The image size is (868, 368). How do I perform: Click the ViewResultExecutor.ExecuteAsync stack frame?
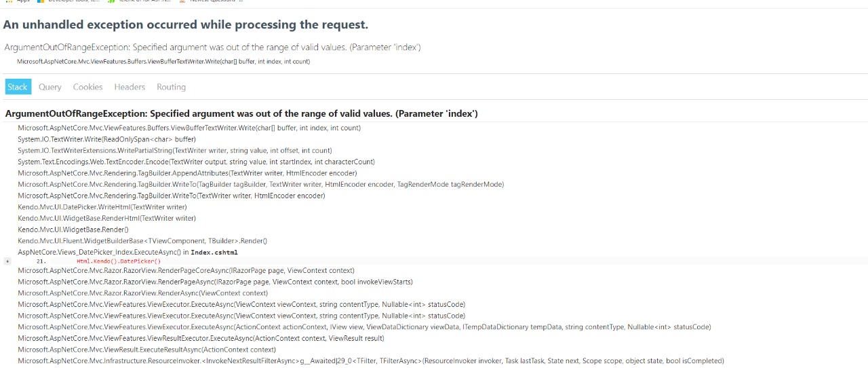(201, 338)
